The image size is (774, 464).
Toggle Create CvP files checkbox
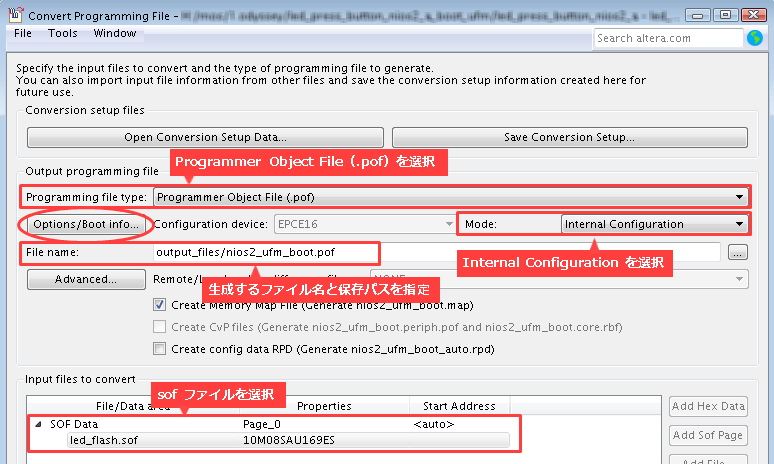click(159, 327)
